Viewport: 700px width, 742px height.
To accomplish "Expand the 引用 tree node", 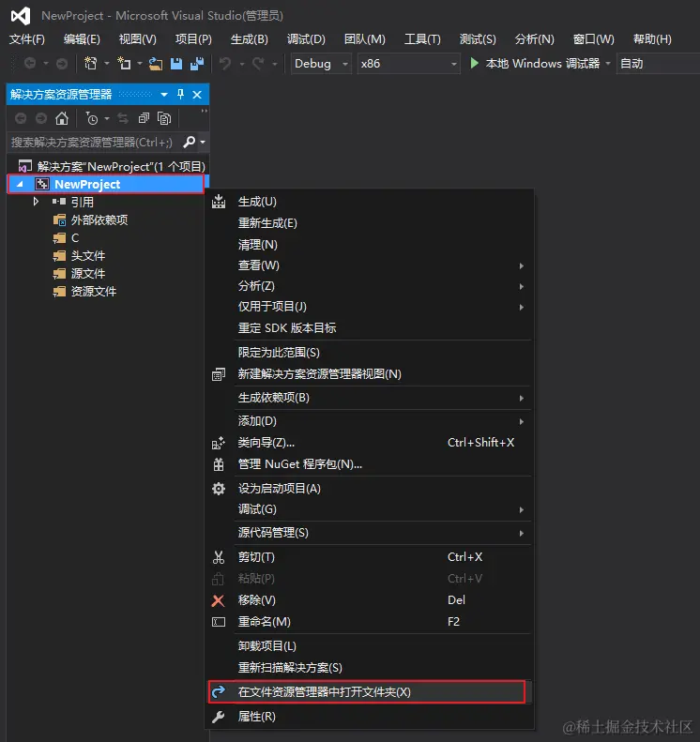I will (x=36, y=202).
